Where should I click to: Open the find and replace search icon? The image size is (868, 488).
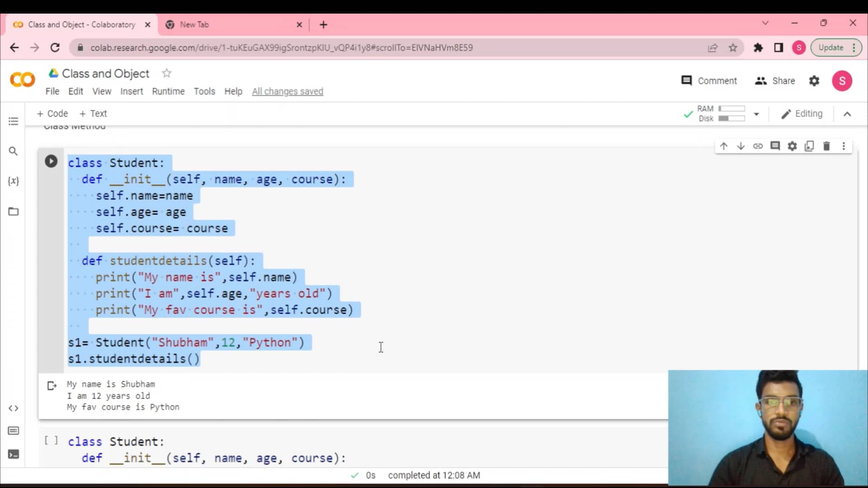pos(13,151)
